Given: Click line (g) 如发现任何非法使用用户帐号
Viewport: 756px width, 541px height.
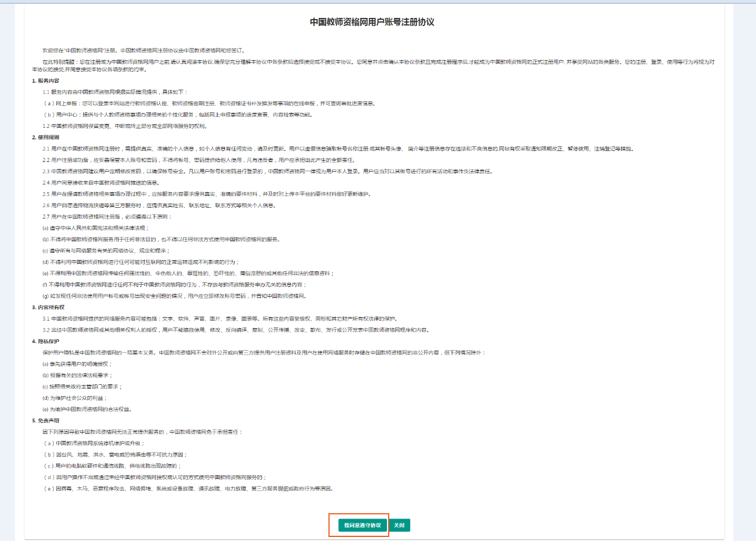Looking at the screenshot, I should pyautogui.click(x=175, y=296).
